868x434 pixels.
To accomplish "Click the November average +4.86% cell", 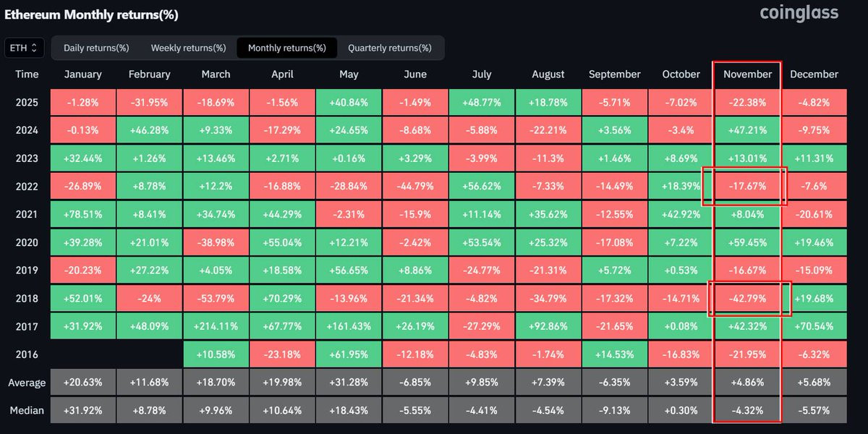I will (747, 383).
